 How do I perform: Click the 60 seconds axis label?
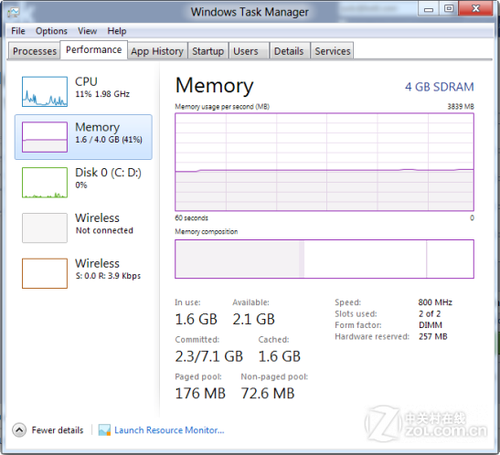click(191, 218)
